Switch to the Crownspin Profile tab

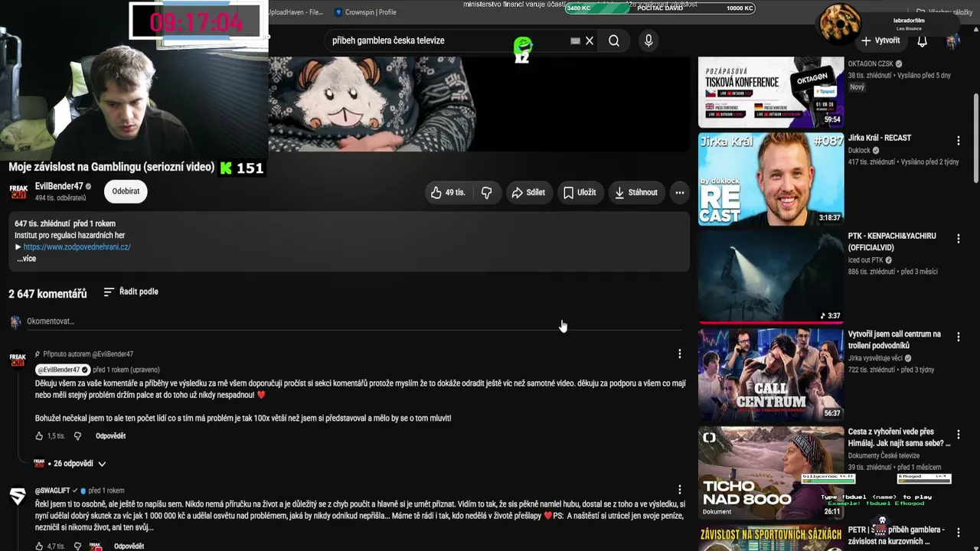366,12
